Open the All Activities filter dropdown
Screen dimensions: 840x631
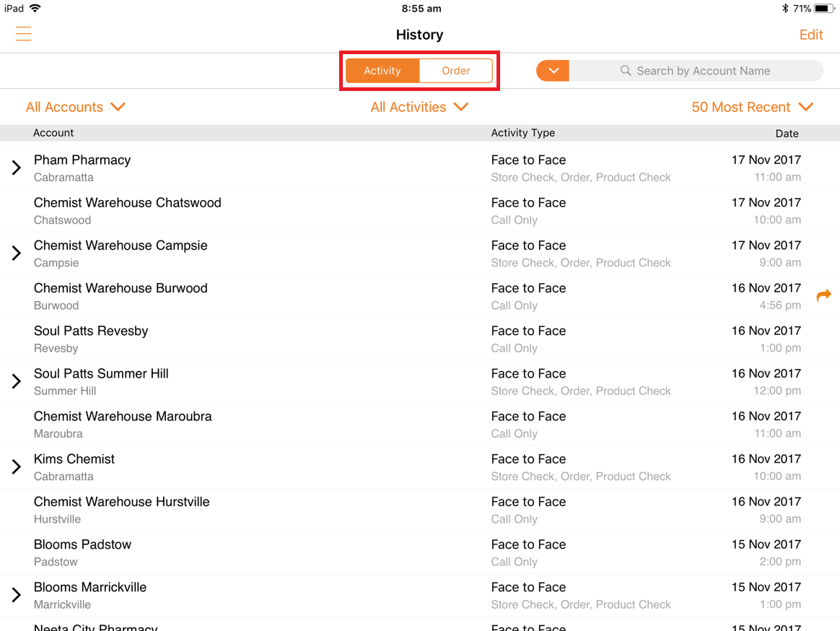[419, 108]
